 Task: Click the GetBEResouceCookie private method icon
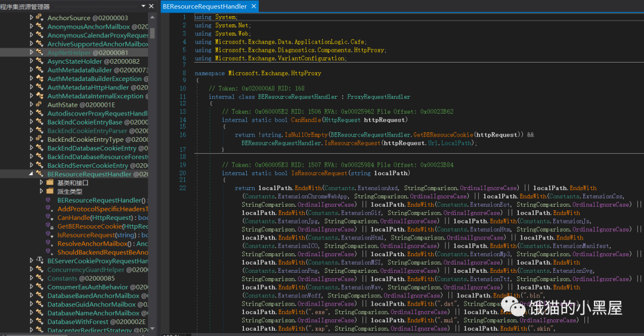point(49,226)
